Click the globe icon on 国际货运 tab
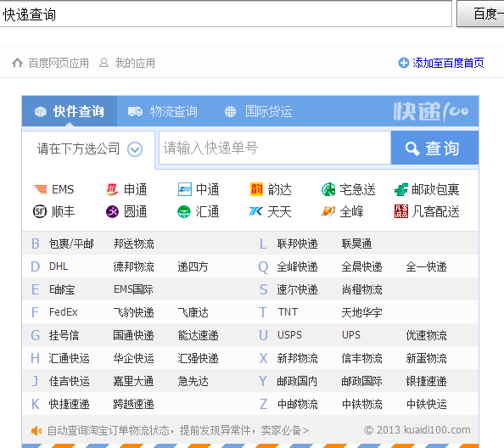Viewport: 504px width, 448px height. pyautogui.click(x=230, y=111)
